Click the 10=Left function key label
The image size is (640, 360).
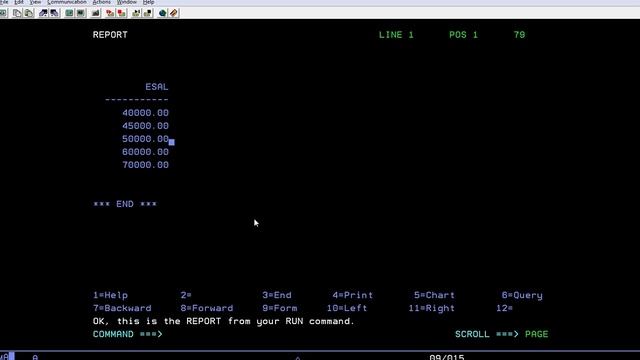click(x=347, y=308)
